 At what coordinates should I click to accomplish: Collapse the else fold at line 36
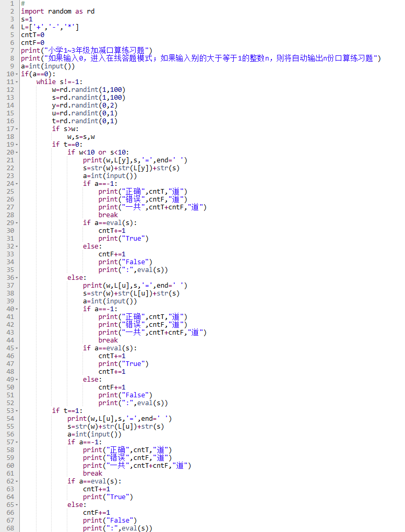pos(17,278)
